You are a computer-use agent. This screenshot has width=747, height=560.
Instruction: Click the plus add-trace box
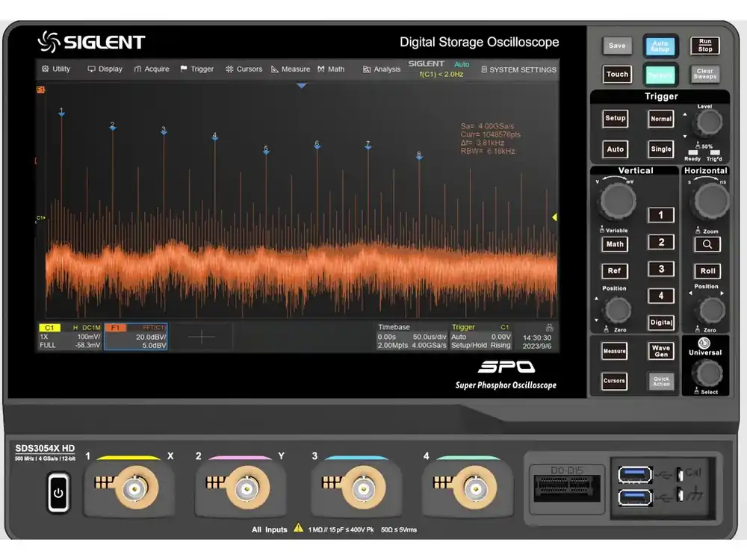tap(201, 337)
